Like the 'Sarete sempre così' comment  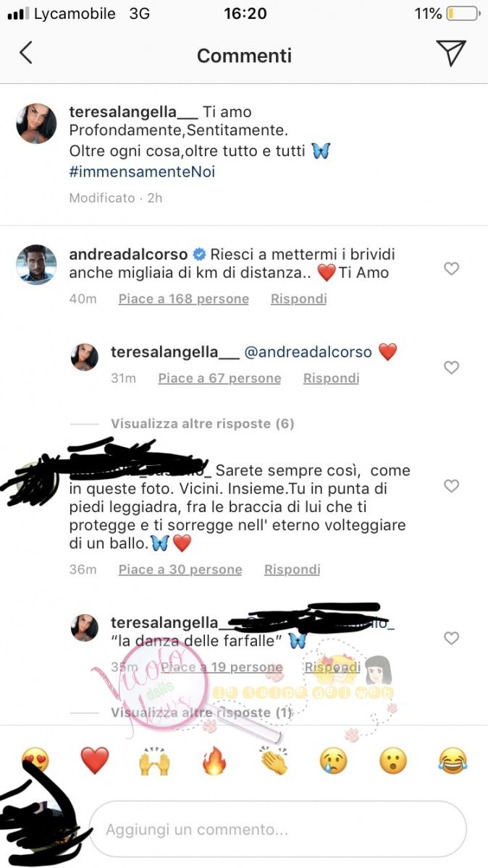pos(451,486)
